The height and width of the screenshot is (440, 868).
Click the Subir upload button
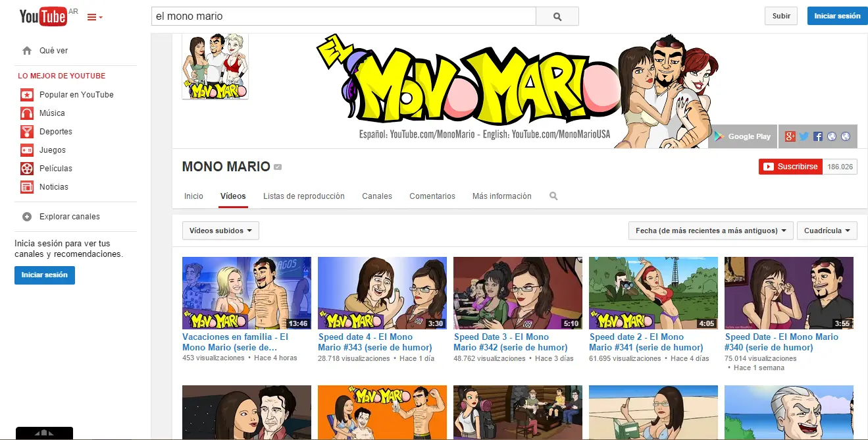(x=781, y=16)
